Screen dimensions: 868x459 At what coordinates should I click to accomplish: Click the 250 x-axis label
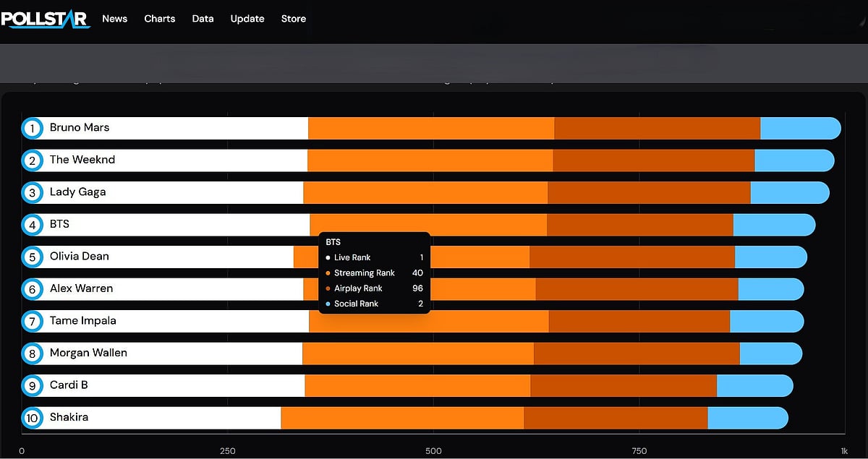(227, 451)
